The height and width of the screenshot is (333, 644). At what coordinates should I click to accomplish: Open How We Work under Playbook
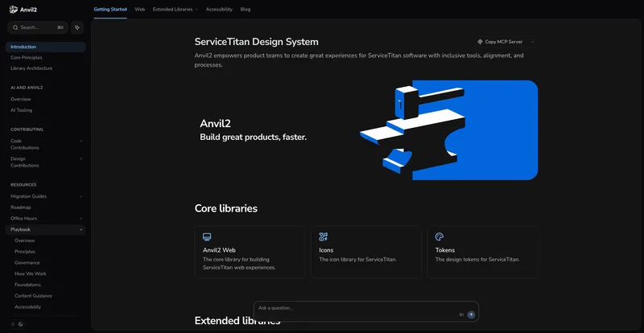pyautogui.click(x=31, y=273)
